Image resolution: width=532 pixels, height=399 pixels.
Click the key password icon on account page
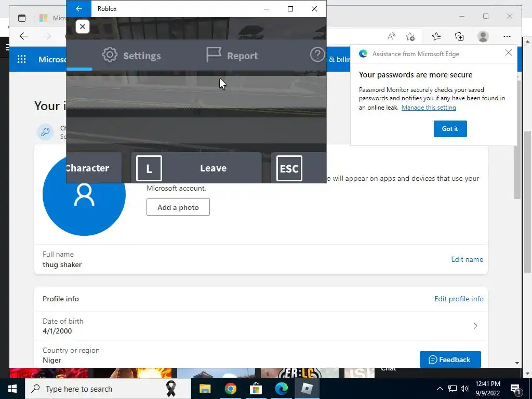click(x=45, y=131)
